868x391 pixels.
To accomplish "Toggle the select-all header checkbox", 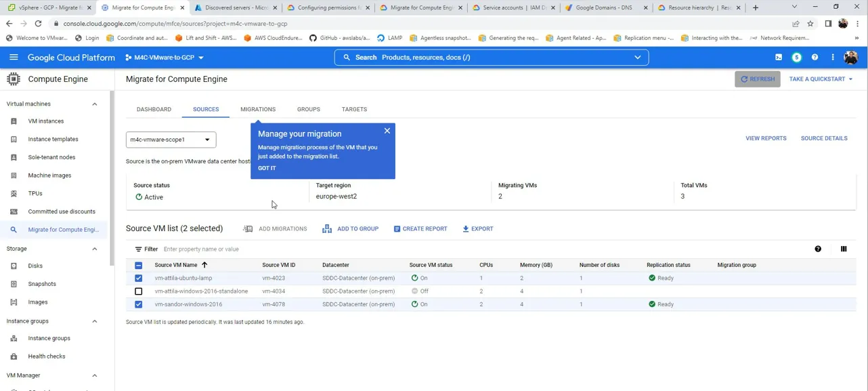I will [x=139, y=266].
